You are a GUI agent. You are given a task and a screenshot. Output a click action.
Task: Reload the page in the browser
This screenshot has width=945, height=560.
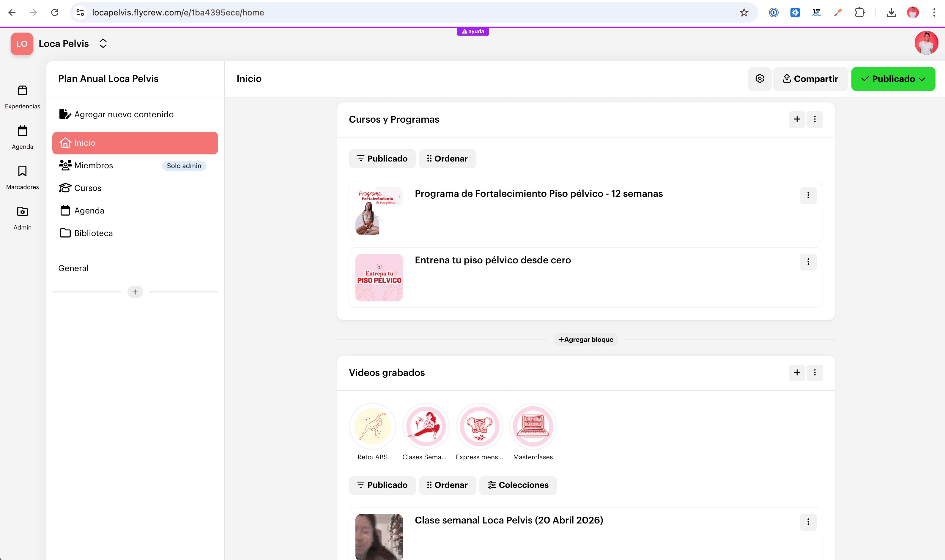[55, 12]
